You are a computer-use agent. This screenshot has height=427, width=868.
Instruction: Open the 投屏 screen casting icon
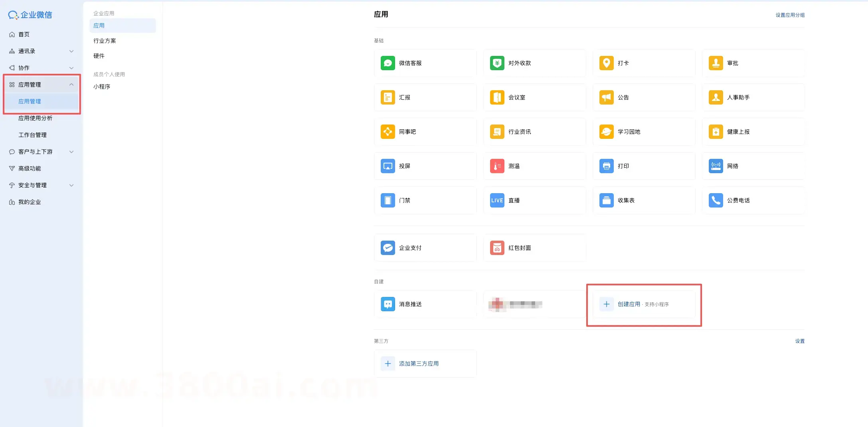pyautogui.click(x=388, y=166)
